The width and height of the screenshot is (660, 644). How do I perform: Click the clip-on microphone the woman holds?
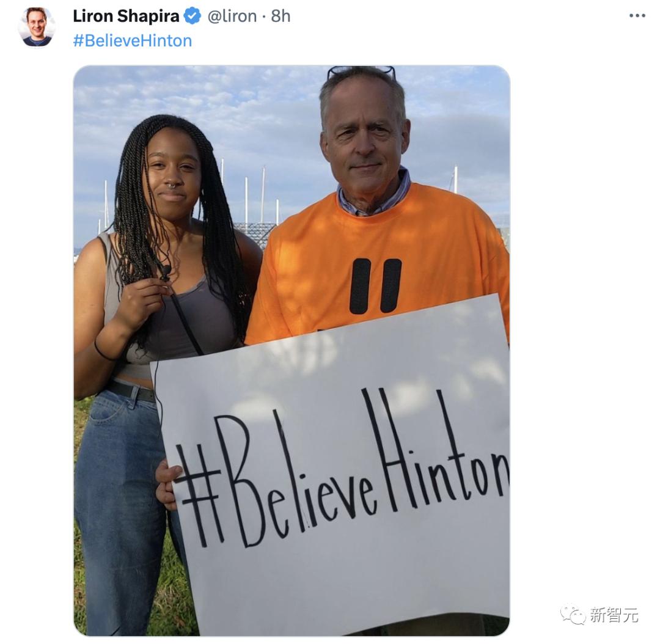(166, 272)
